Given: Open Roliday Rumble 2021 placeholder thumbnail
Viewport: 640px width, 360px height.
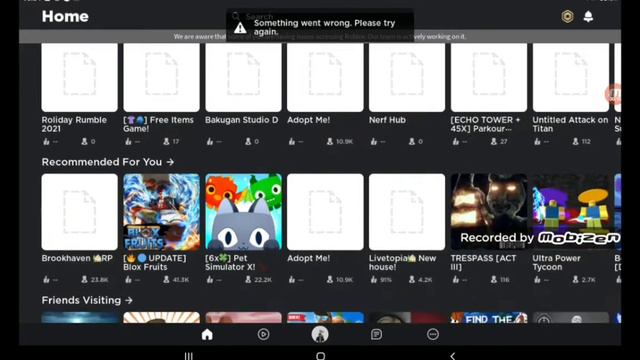Looking at the screenshot, I should tap(80, 78).
